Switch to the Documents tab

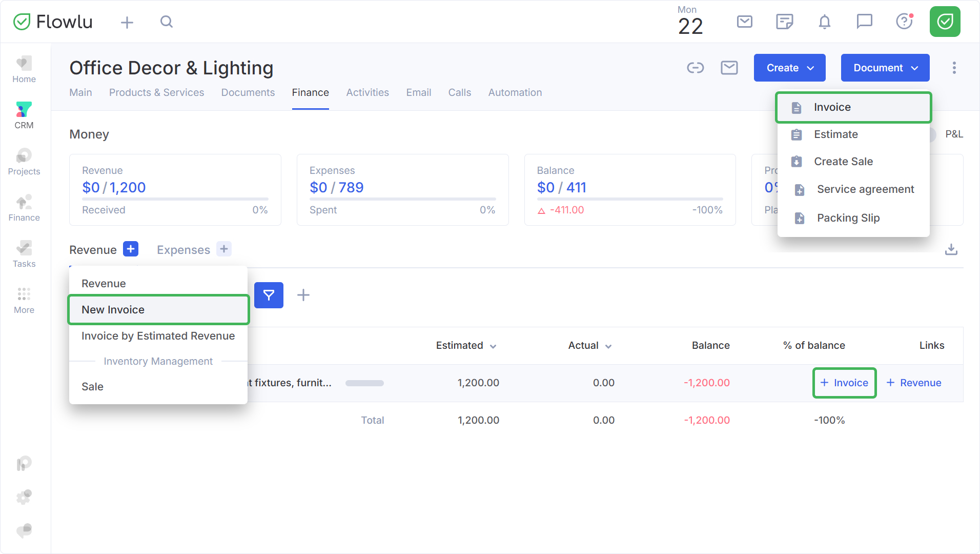pyautogui.click(x=248, y=93)
